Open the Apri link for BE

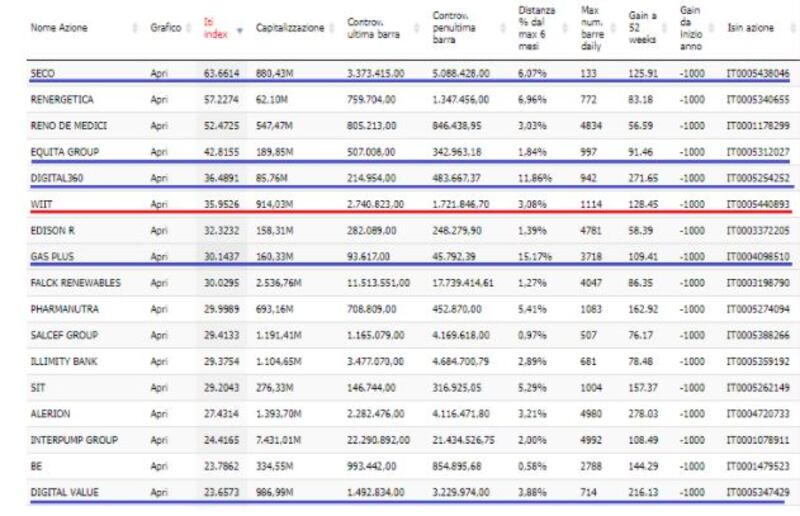[x=159, y=466]
